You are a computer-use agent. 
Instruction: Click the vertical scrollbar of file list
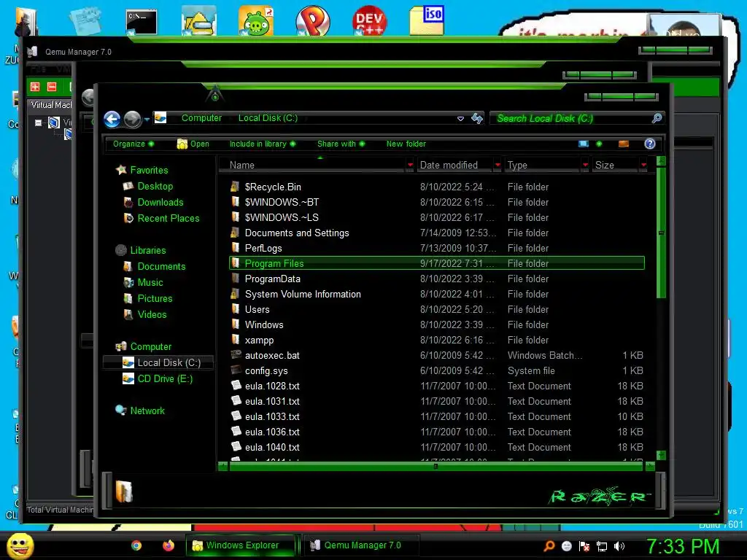pos(661,233)
